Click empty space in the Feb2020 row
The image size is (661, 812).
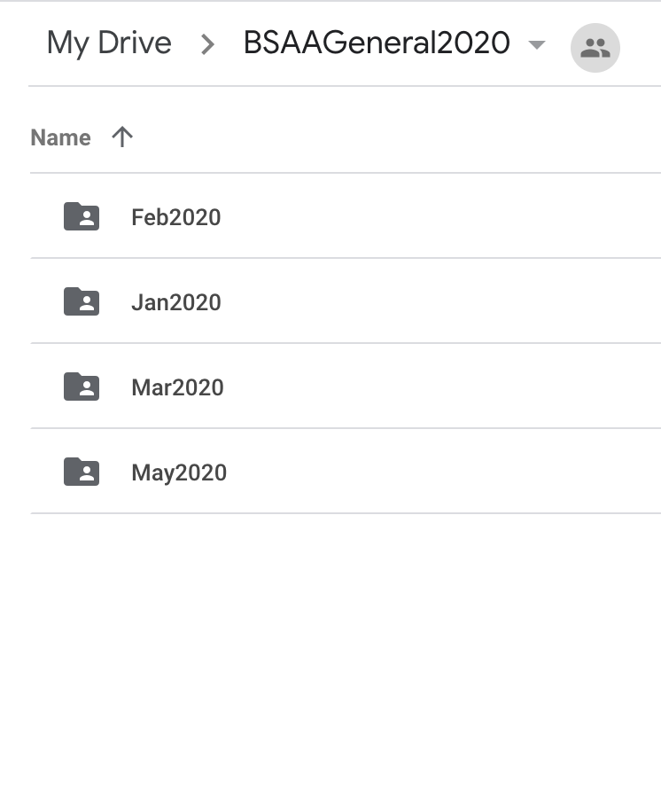coord(440,216)
